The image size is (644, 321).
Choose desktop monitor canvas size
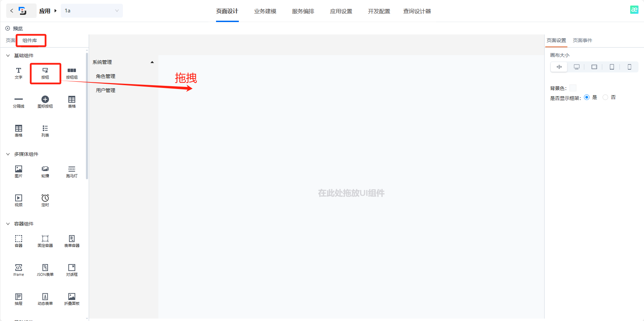[x=577, y=67]
